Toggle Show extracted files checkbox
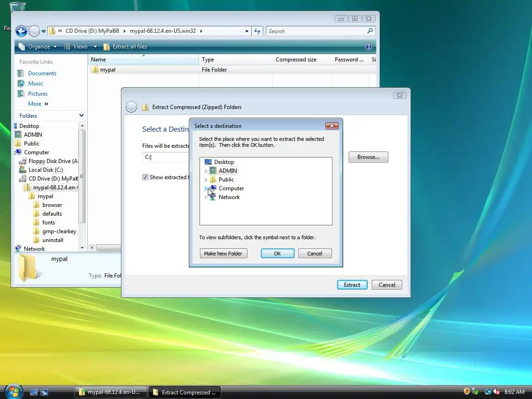The height and width of the screenshot is (399, 532). tap(145, 177)
